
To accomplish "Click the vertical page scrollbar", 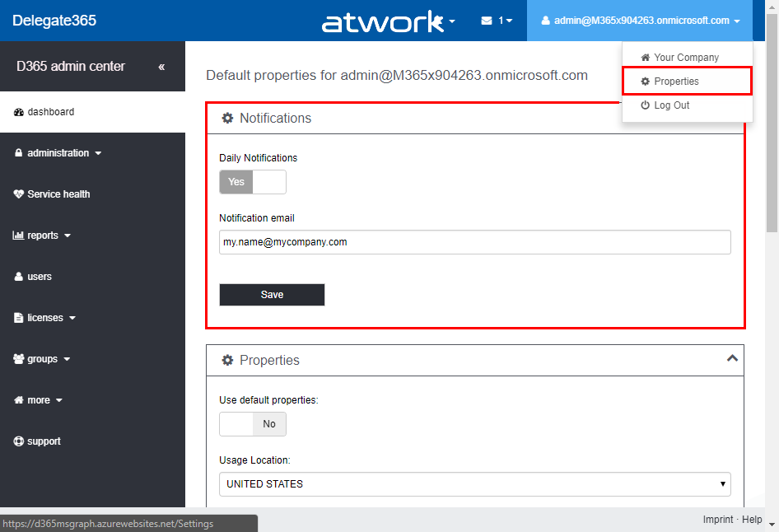I will [x=772, y=124].
